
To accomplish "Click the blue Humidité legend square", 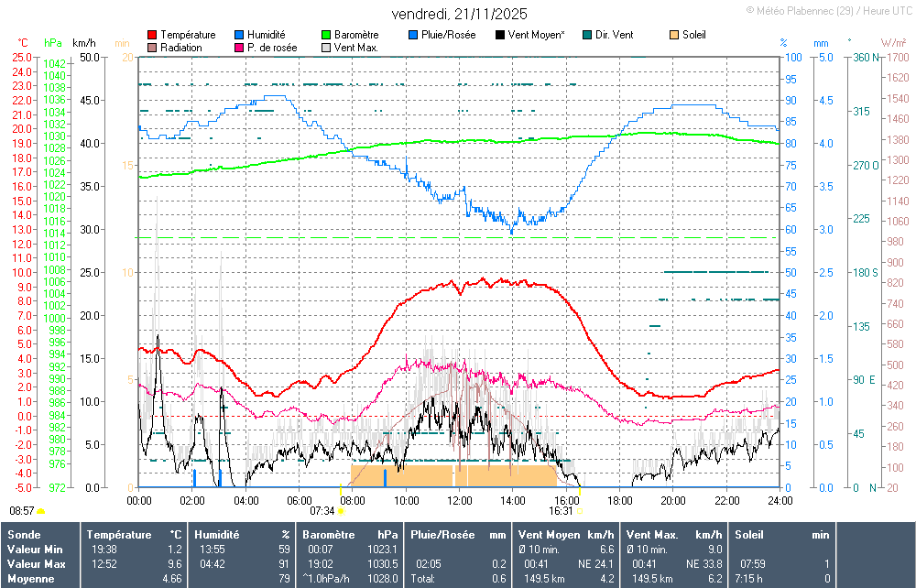I will (x=240, y=35).
